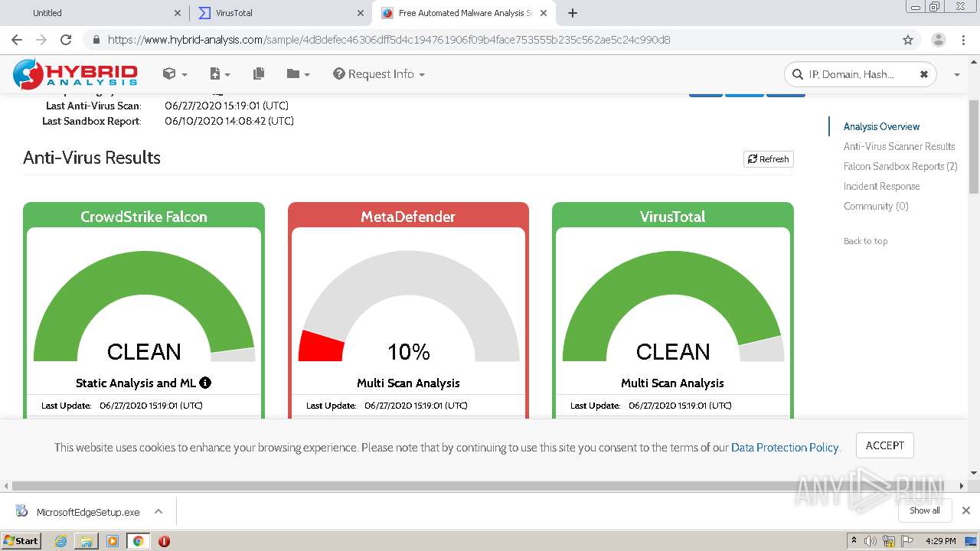This screenshot has width=980, height=551.
Task: Click the info icon beside Static Analysis and ML
Action: tap(205, 383)
